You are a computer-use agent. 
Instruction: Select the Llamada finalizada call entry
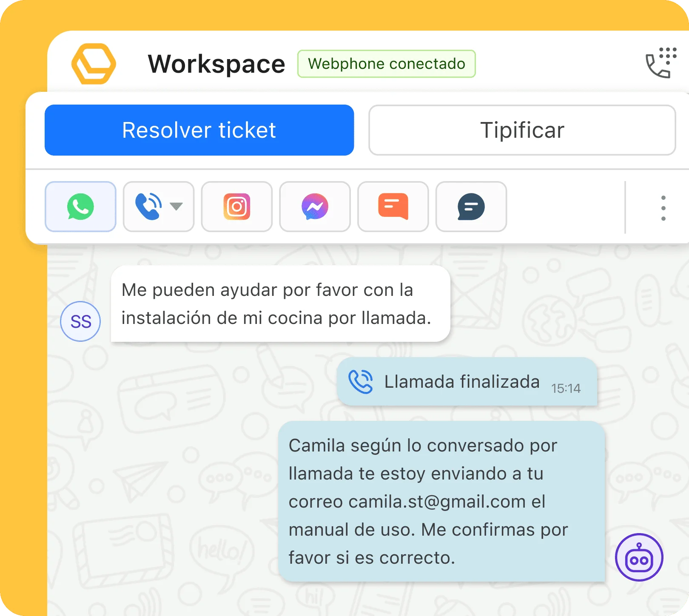(x=467, y=382)
